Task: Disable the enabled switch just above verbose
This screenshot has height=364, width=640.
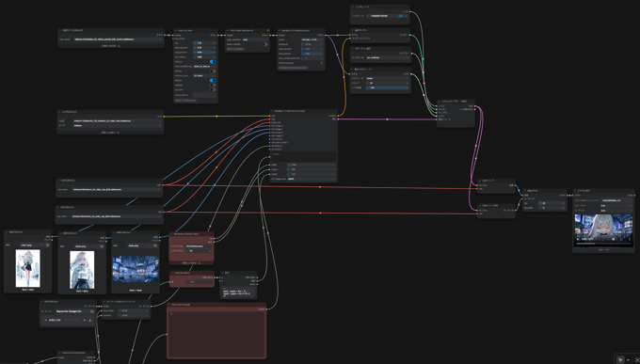Action: click(213, 80)
